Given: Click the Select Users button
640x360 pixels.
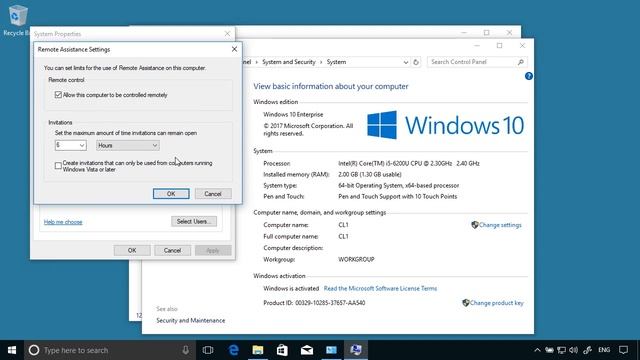Looking at the screenshot, I should [x=194, y=221].
